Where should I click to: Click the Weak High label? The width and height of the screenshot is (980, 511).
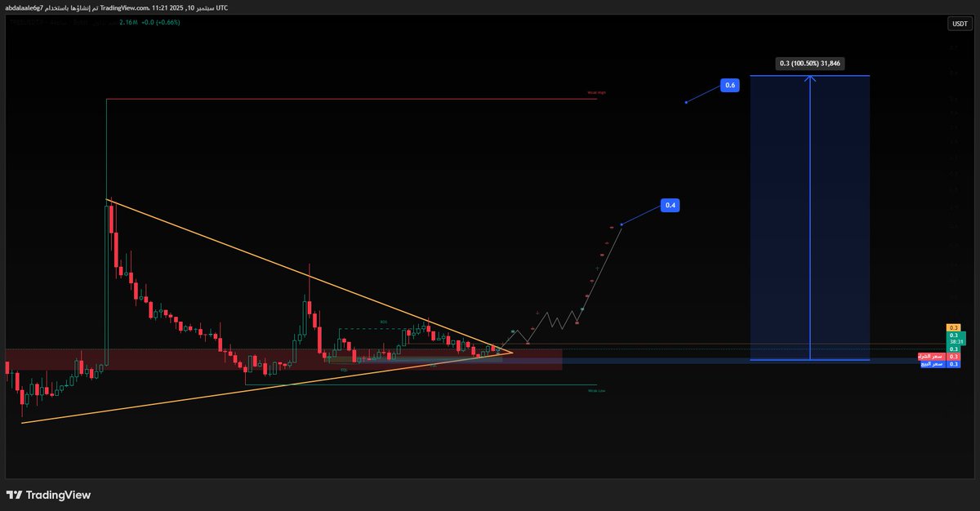point(597,93)
